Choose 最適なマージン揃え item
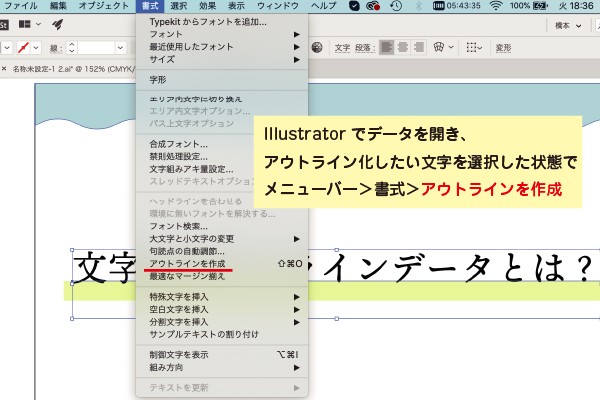 [x=222, y=276]
